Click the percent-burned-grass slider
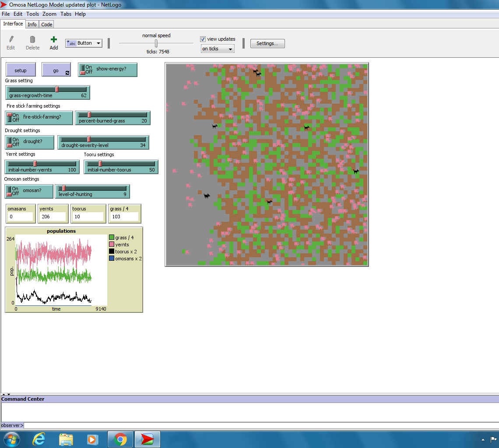Image resolution: width=499 pixels, height=448 pixels. pyautogui.click(x=112, y=118)
